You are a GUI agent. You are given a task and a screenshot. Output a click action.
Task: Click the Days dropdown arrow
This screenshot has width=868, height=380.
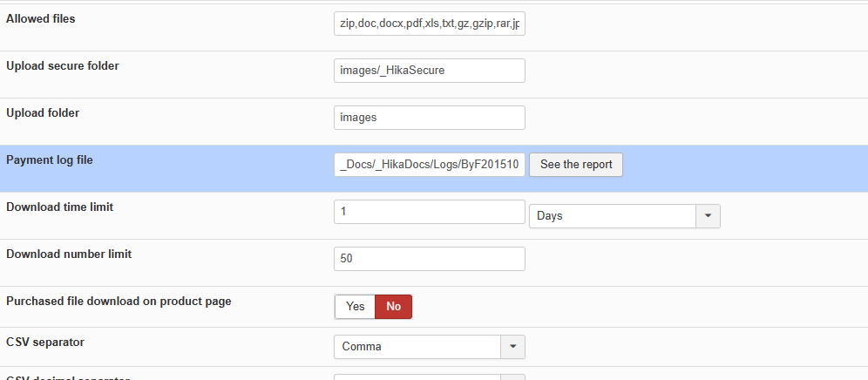pyautogui.click(x=708, y=216)
